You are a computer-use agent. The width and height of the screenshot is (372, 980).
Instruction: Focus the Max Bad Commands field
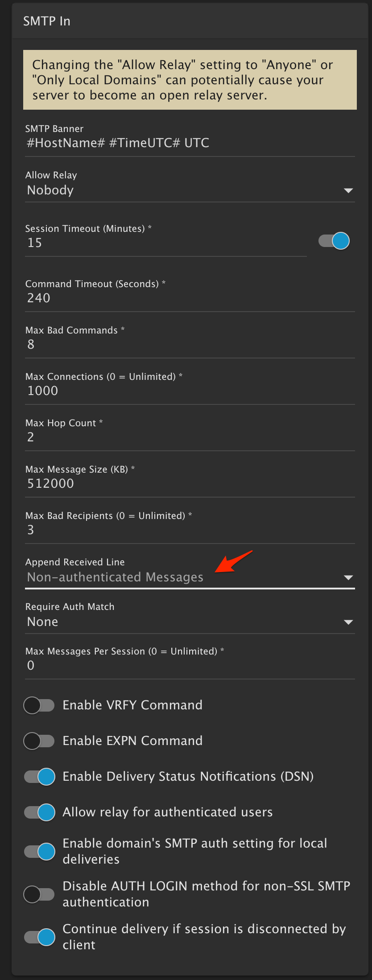[x=190, y=345]
